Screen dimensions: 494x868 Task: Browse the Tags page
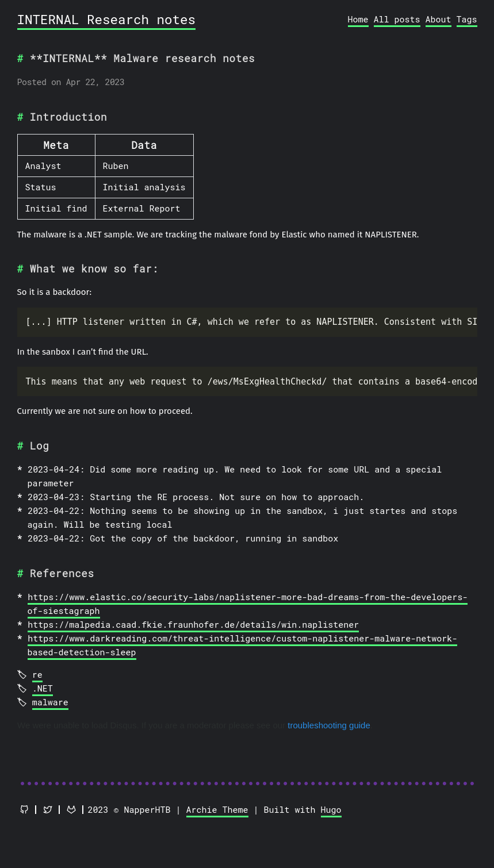[466, 20]
